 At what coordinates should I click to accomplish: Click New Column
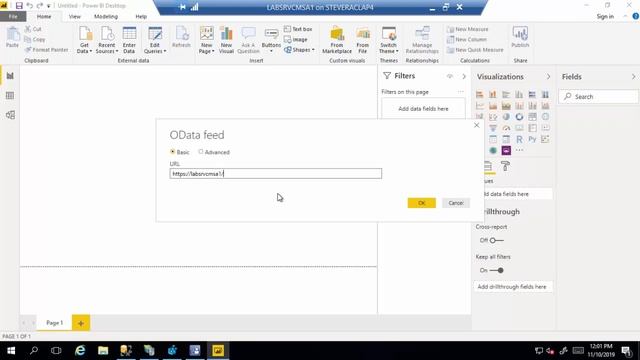pos(467,39)
